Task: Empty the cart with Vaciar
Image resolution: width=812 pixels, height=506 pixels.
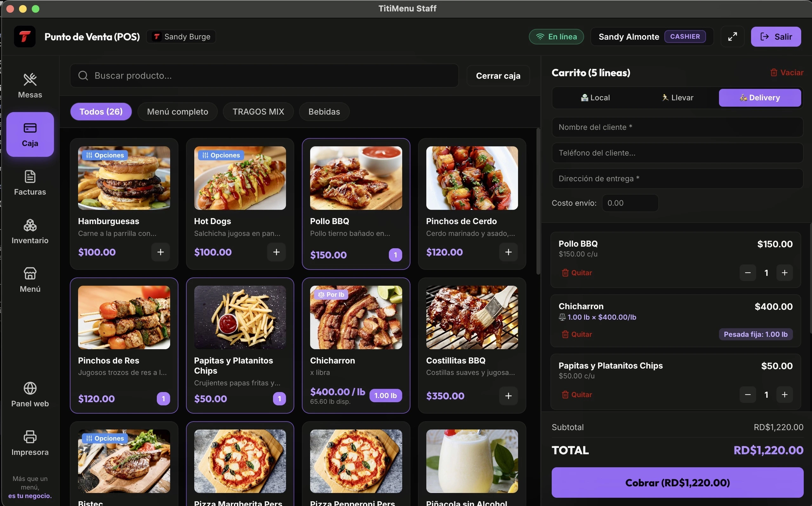Action: (x=787, y=72)
